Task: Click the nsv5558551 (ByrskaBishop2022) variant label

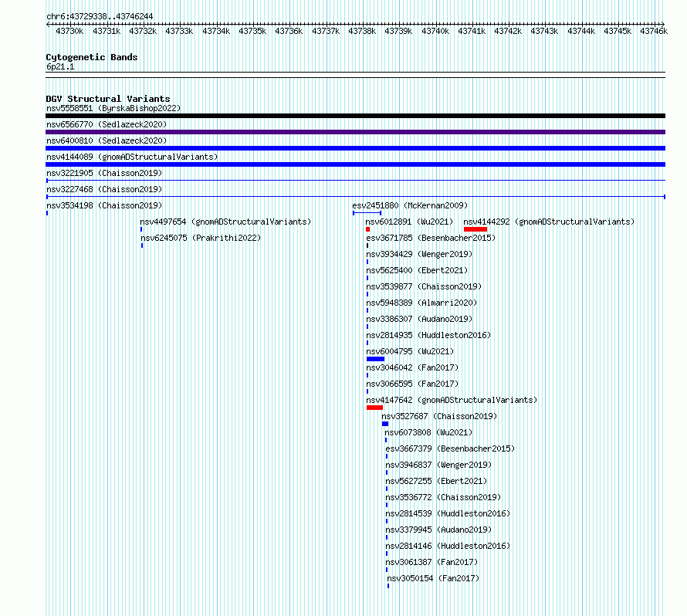Action: [x=113, y=108]
